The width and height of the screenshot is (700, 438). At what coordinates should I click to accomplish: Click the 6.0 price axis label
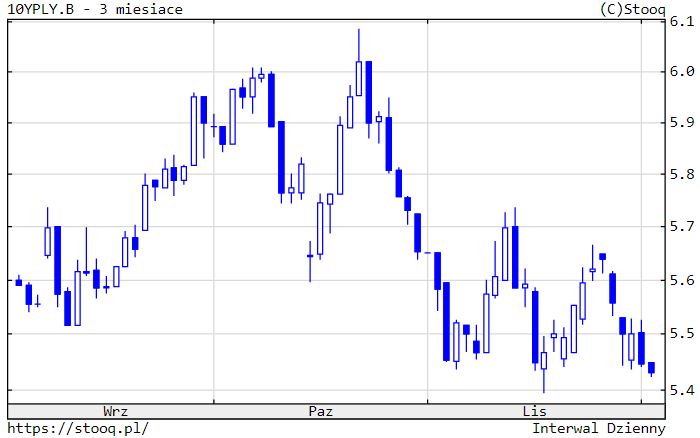(x=681, y=72)
